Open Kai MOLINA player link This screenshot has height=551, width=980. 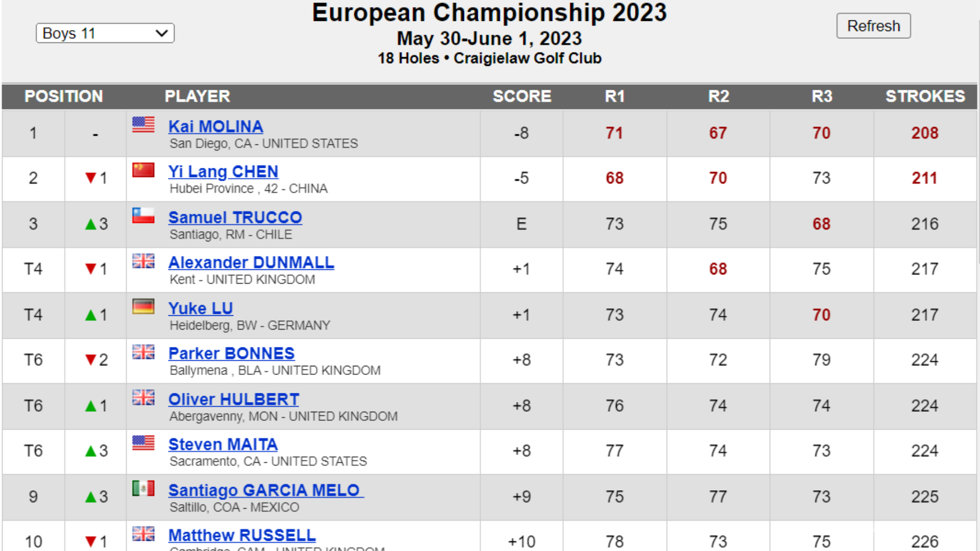[216, 127]
